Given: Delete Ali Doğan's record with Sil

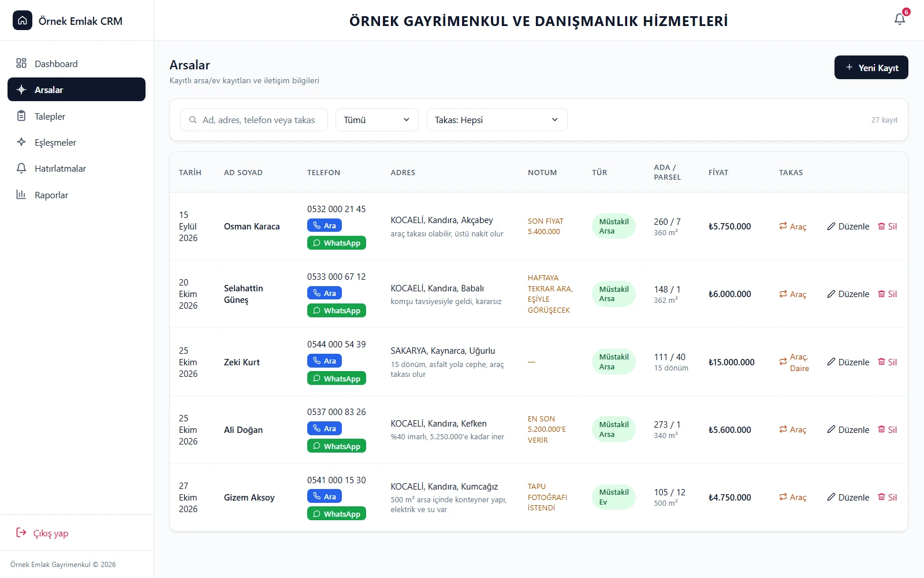Looking at the screenshot, I should click(887, 429).
